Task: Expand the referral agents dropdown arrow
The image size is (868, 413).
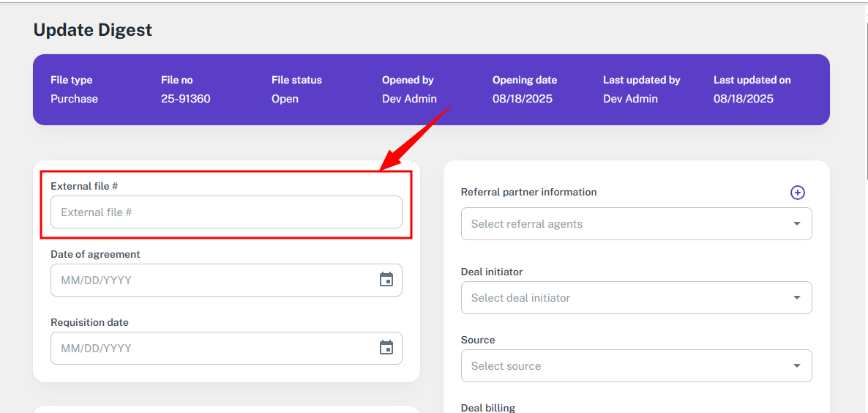Action: click(x=796, y=224)
